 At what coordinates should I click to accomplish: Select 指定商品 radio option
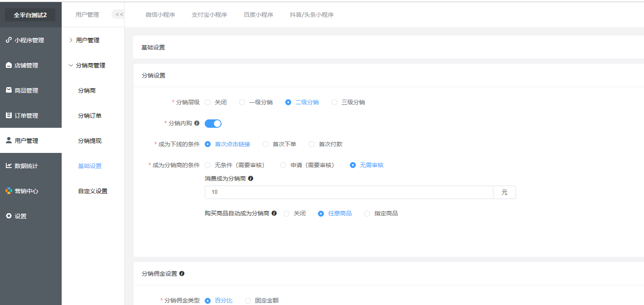coord(381,214)
